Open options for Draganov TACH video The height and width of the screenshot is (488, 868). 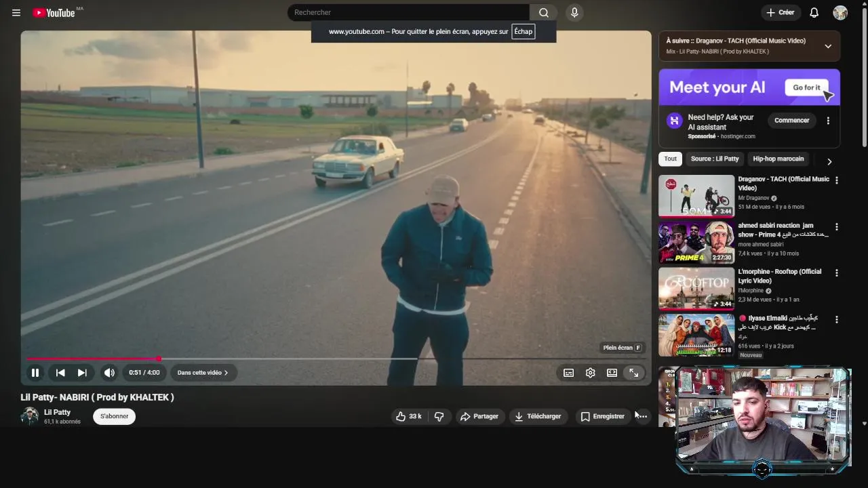tap(837, 180)
